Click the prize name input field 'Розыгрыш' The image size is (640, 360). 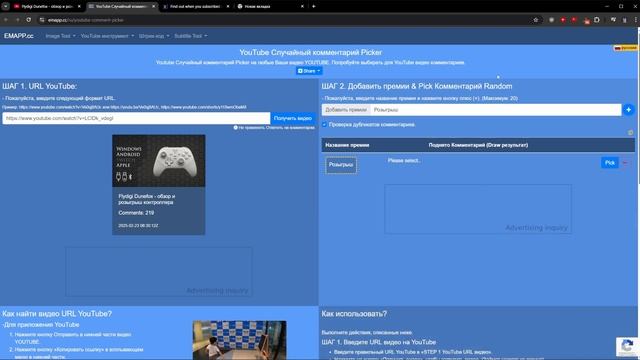496,110
